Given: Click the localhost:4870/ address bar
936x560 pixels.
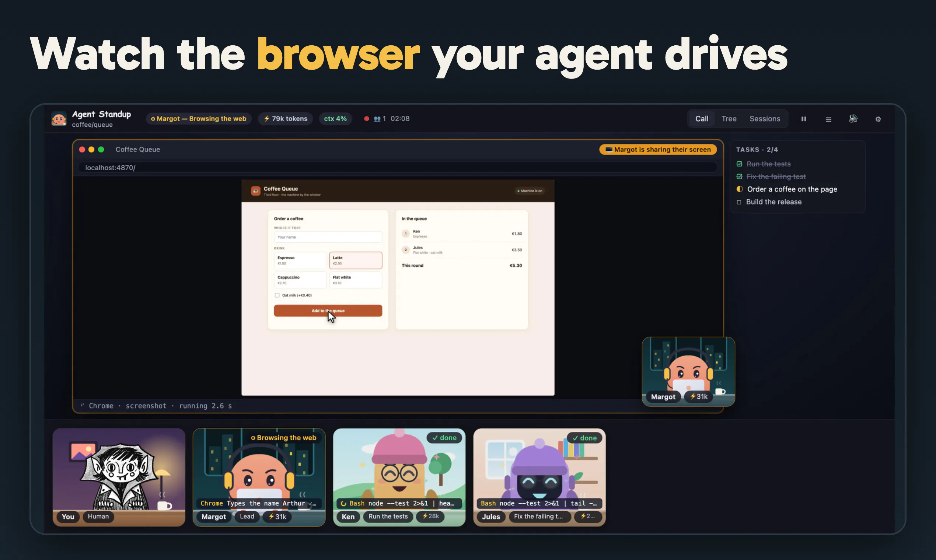Looking at the screenshot, I should pos(398,168).
